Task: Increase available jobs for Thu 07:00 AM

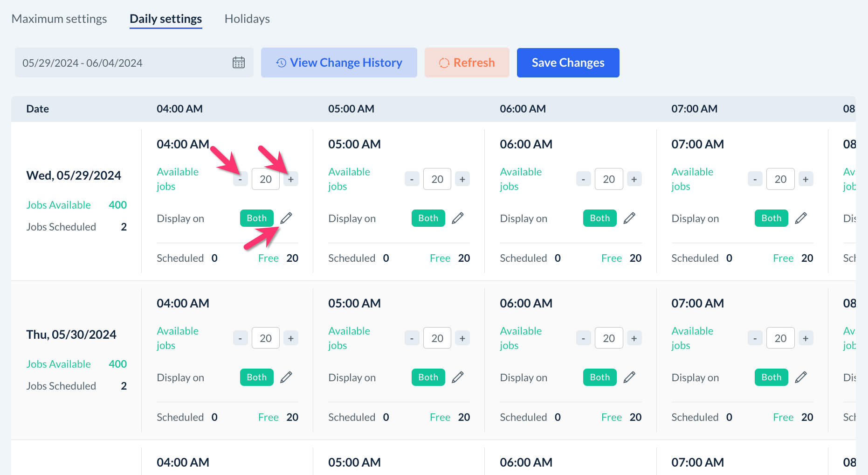Action: 806,338
